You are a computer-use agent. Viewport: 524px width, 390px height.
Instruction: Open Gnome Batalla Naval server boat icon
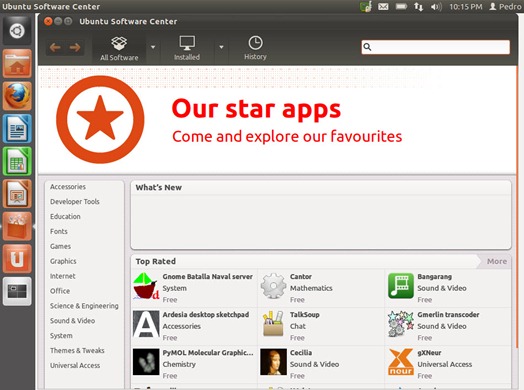[146, 286]
